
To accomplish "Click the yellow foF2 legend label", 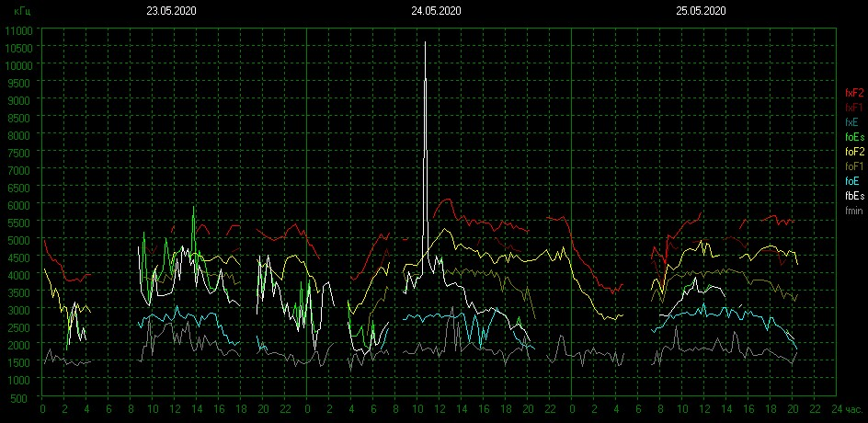I will (854, 152).
